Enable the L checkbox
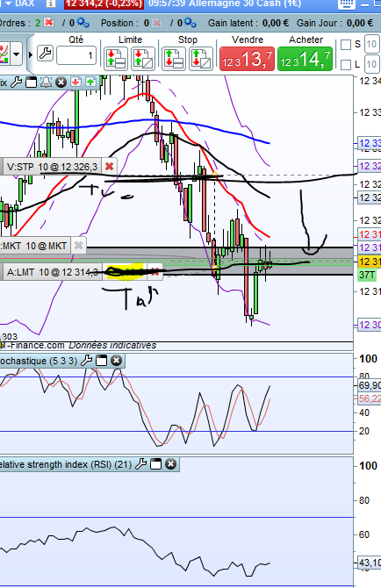 [x=346, y=64]
